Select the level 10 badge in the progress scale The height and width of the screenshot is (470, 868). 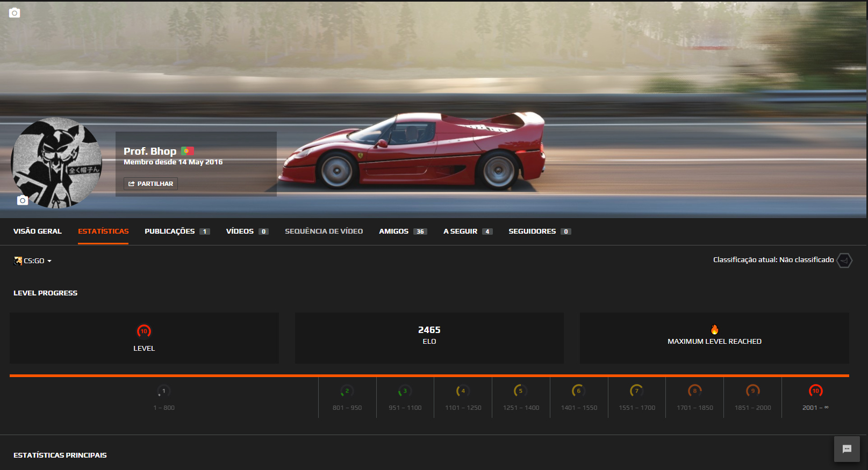[816, 391]
